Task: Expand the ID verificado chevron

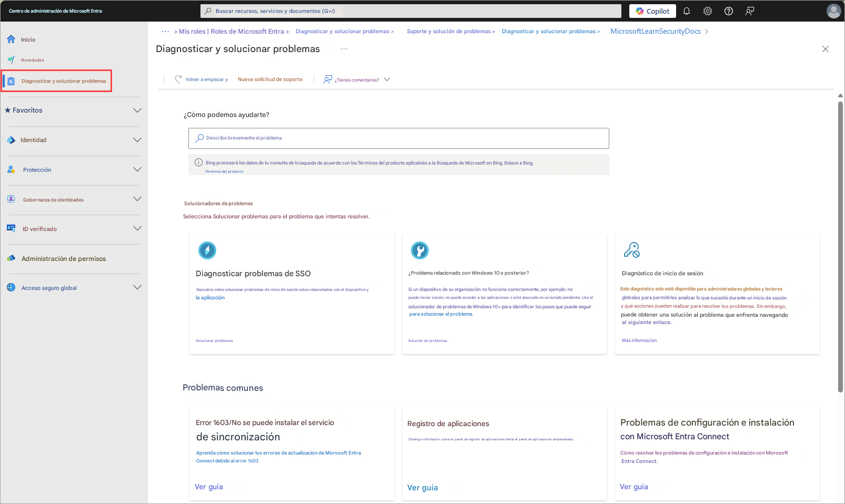Action: point(137,228)
